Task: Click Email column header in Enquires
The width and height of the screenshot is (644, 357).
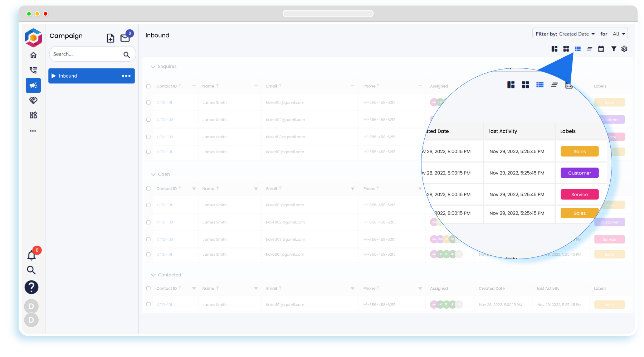Action: [272, 86]
